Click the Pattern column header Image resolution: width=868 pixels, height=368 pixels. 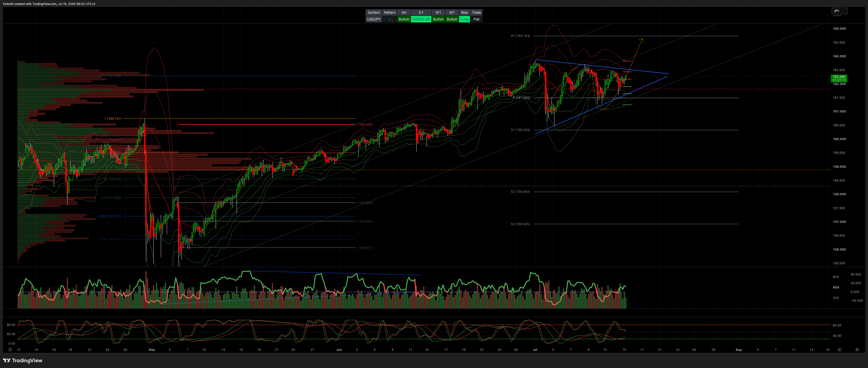click(389, 12)
